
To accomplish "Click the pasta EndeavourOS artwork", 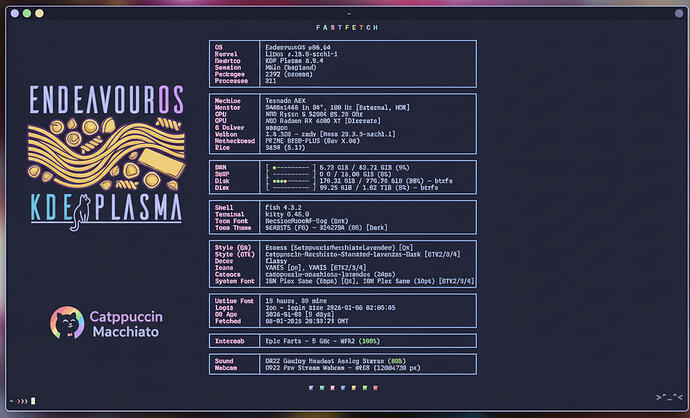I will (x=106, y=153).
